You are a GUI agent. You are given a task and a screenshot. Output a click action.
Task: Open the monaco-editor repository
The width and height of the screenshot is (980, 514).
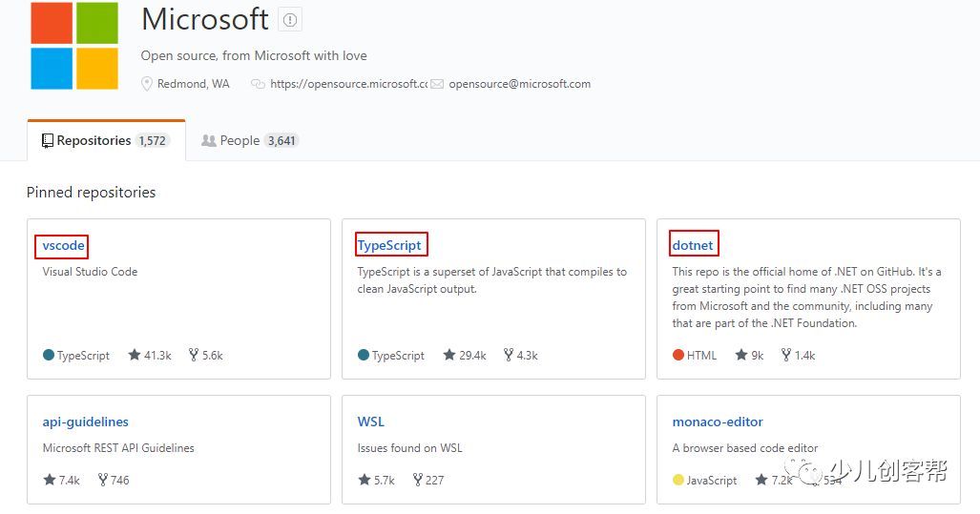click(718, 421)
